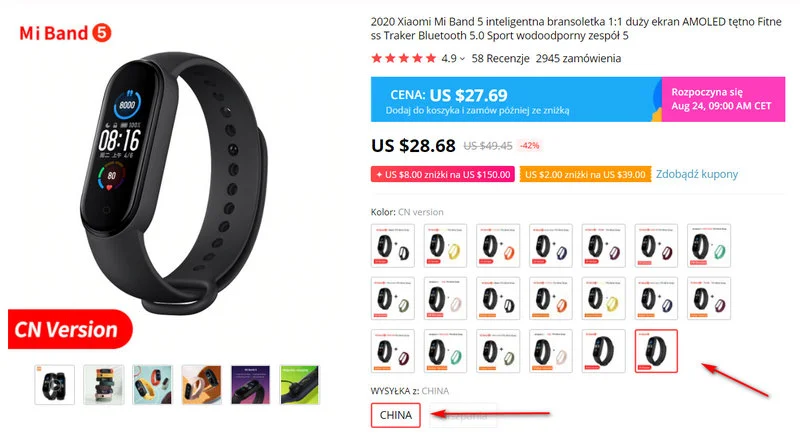Claim the US $2.00 off coupon
The height and width of the screenshot is (439, 800).
click(585, 175)
